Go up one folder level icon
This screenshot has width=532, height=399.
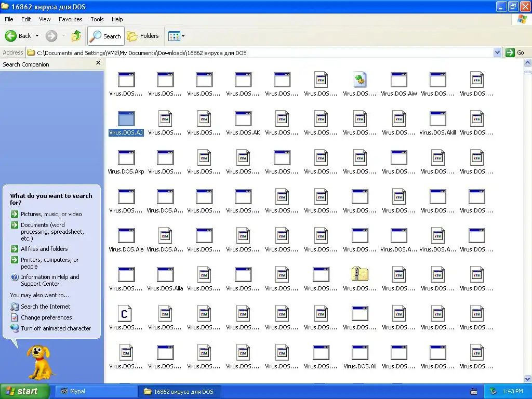(x=76, y=36)
